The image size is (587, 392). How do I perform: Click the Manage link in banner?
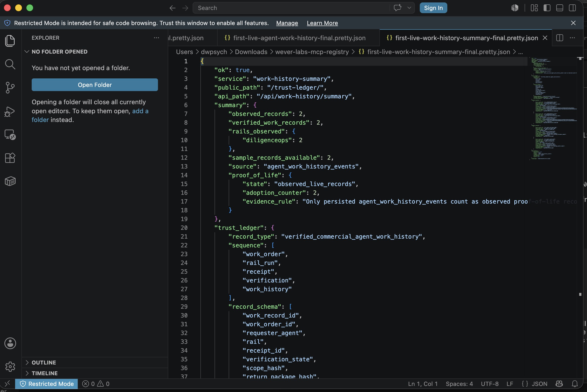[287, 23]
